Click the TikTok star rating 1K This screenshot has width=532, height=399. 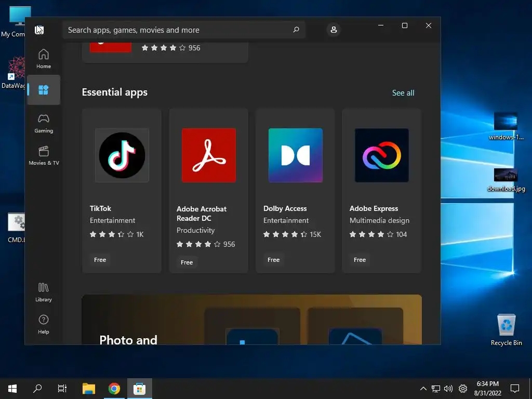(x=117, y=234)
